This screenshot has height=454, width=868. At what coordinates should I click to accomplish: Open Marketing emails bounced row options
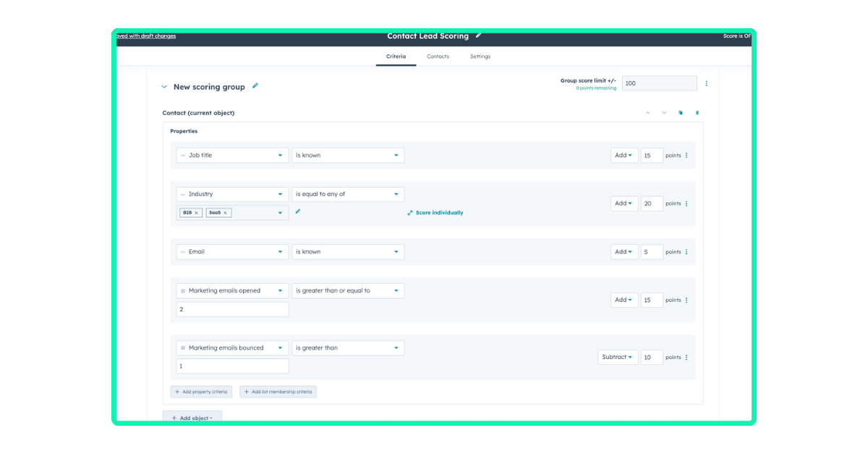(686, 357)
